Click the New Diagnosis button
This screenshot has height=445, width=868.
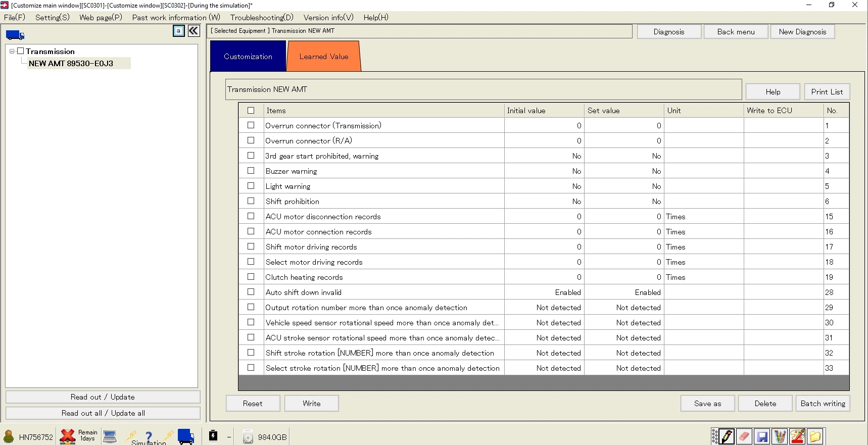802,32
